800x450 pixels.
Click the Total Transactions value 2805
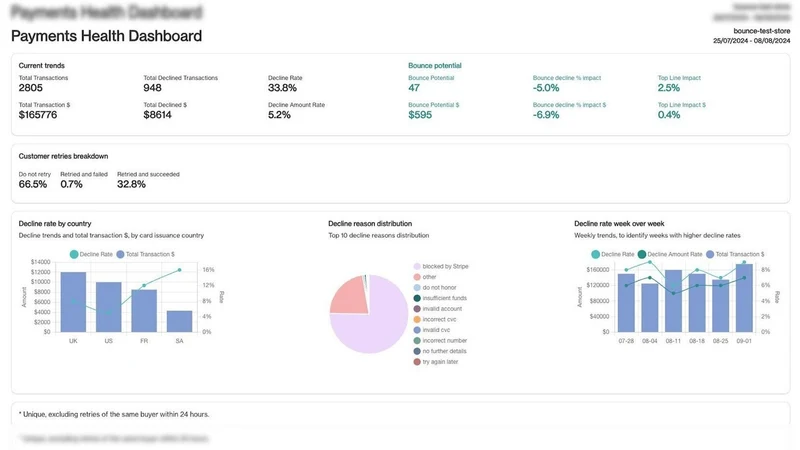point(31,88)
